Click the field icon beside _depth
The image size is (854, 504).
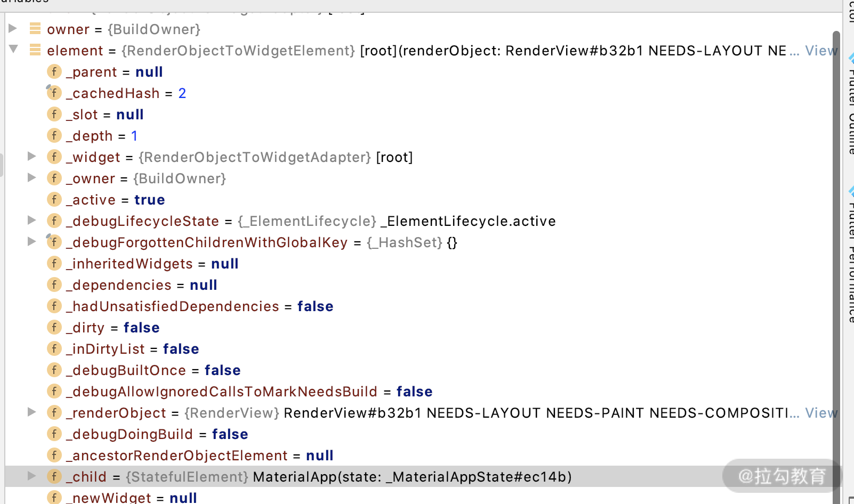coord(54,135)
